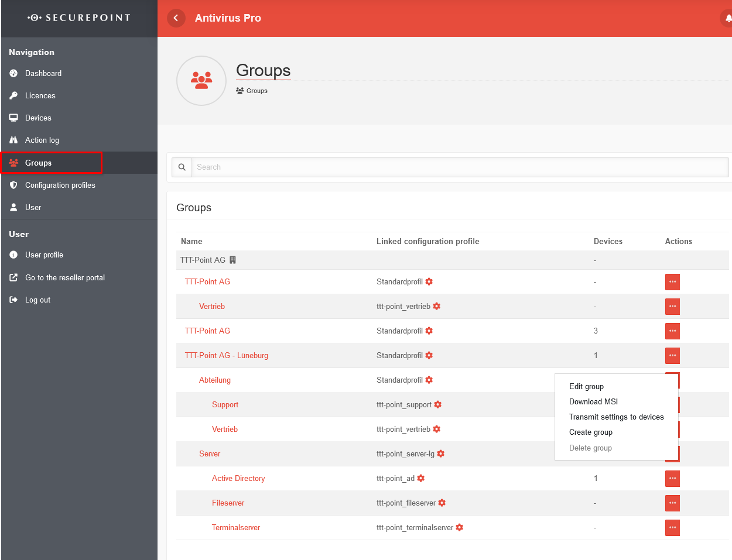Click the search magnifier icon
This screenshot has width=732, height=560.
(x=182, y=167)
